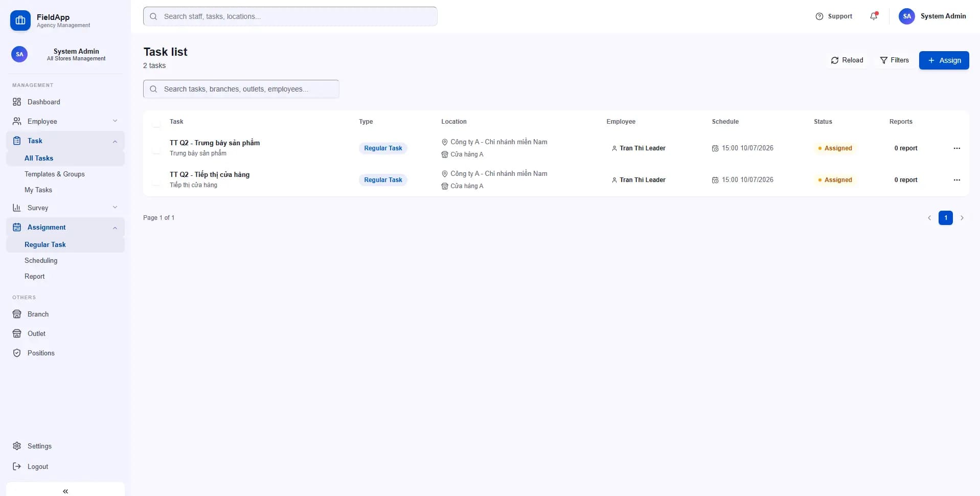Open task TT Q2 - Tiếp thị cửa hàng

tap(210, 174)
